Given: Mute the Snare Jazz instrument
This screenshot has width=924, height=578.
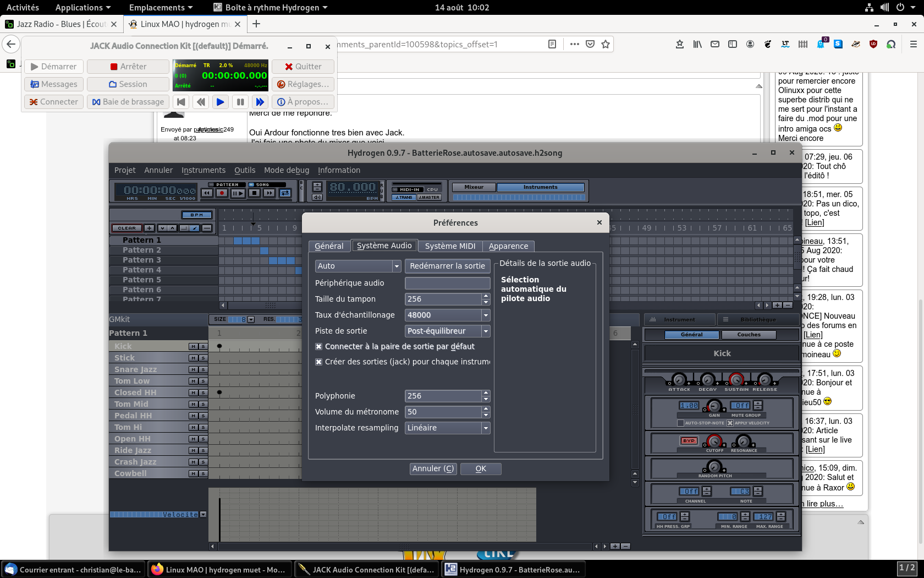Looking at the screenshot, I should click(194, 369).
